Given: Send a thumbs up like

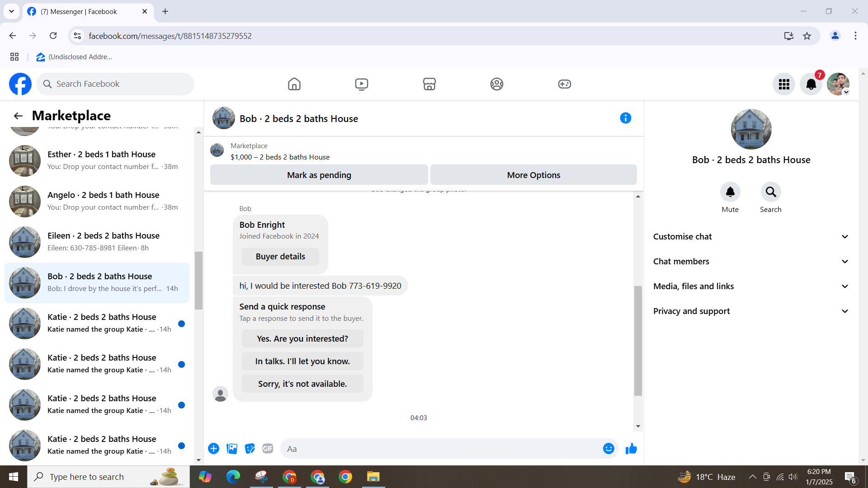Looking at the screenshot, I should 631,449.
